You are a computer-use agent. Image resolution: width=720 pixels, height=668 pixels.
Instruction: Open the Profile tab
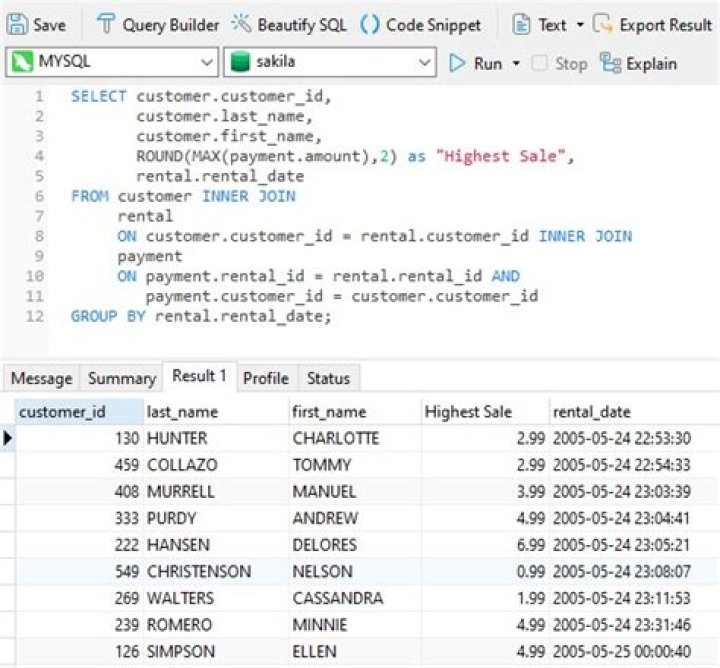coord(266,378)
